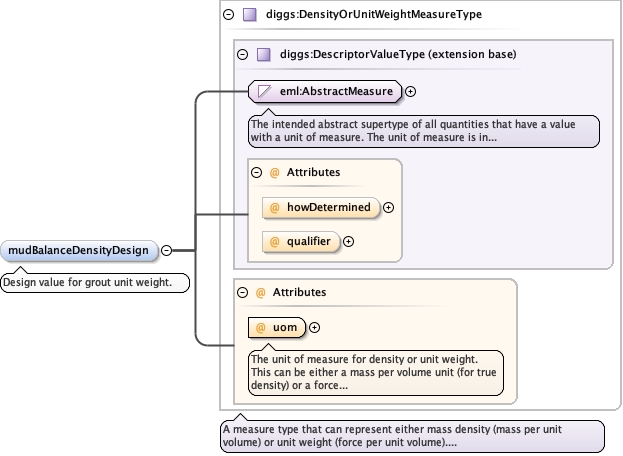Select the eml:AbstractMeasure element label
This screenshot has height=456, width=623.
pos(337,91)
